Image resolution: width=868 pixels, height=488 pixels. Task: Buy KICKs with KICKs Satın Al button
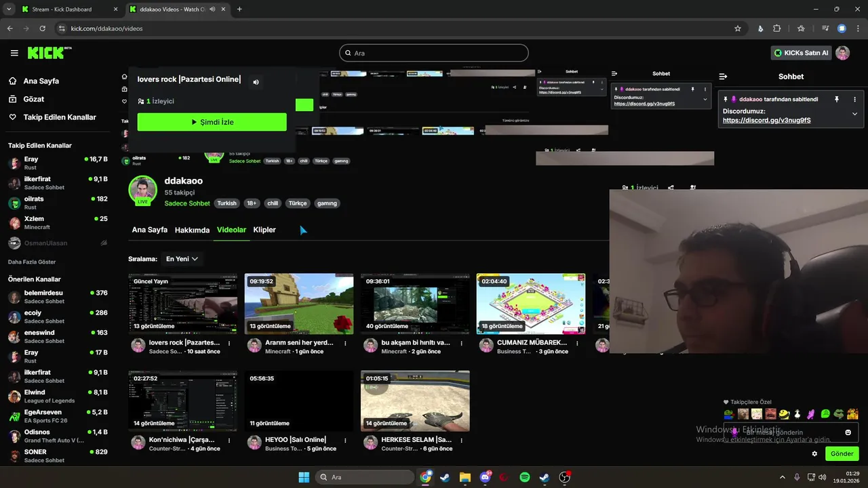[802, 53]
